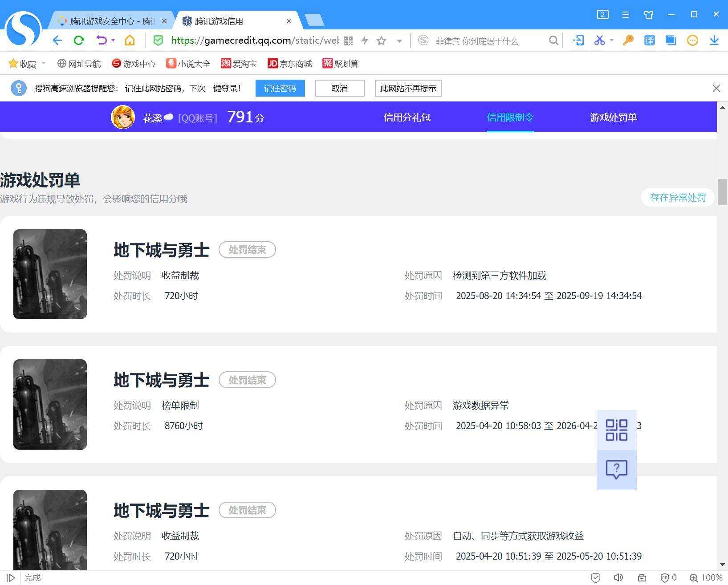
Task: Click the browser refresh icon
Action: (79, 41)
